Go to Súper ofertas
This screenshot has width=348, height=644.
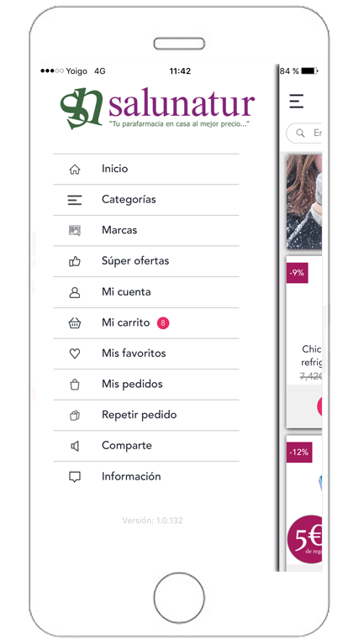pyautogui.click(x=146, y=261)
